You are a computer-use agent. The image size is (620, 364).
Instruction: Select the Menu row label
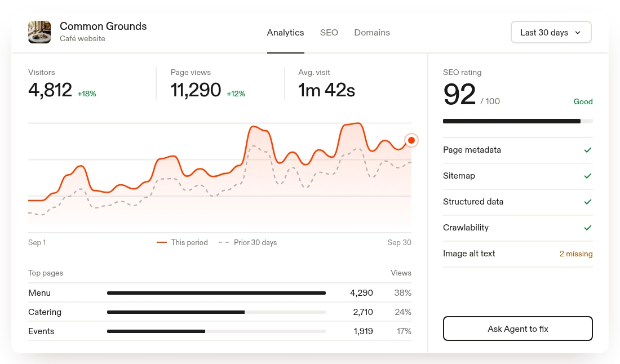[x=39, y=293]
